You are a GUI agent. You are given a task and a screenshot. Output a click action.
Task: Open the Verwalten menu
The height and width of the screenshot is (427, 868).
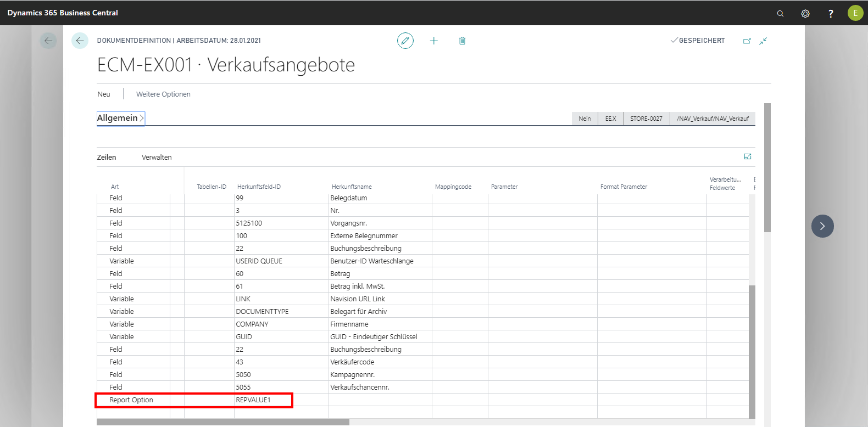pos(157,158)
